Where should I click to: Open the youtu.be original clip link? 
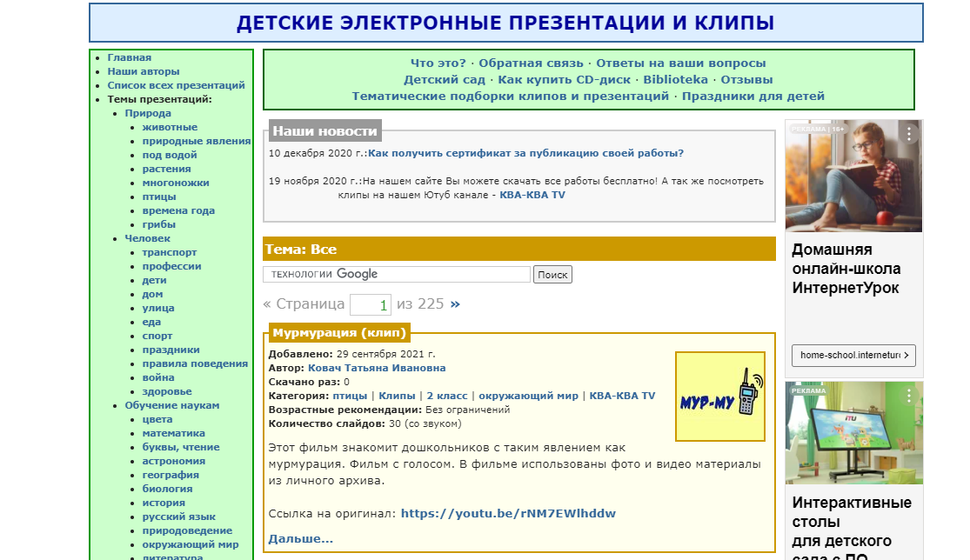508,514
